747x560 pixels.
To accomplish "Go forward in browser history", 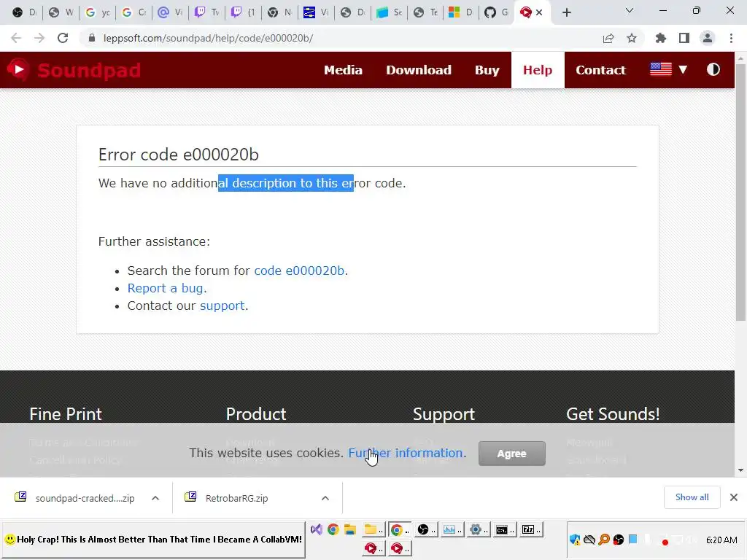I will click(x=39, y=38).
